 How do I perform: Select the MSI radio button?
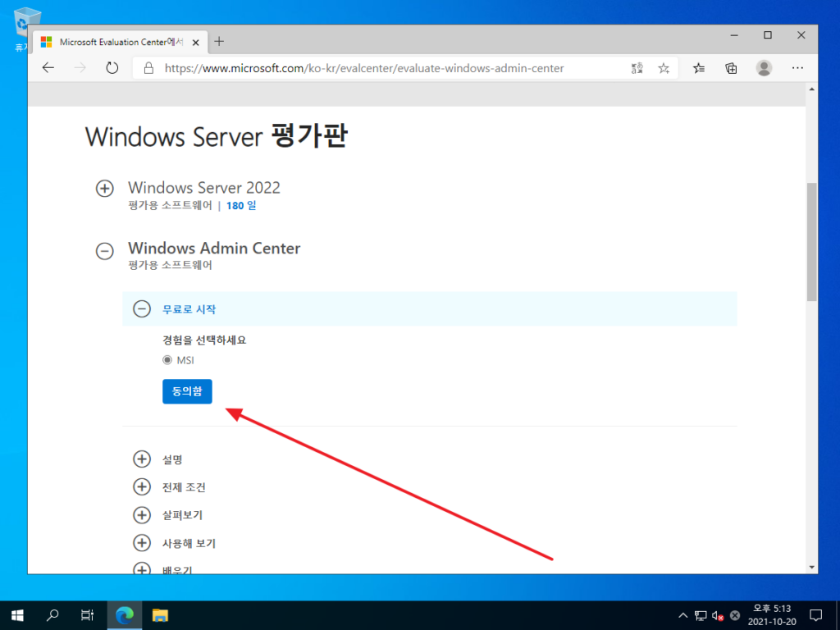click(x=167, y=359)
